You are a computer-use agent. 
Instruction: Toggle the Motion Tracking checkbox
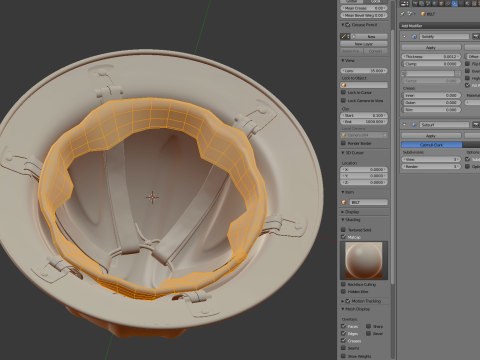348,301
